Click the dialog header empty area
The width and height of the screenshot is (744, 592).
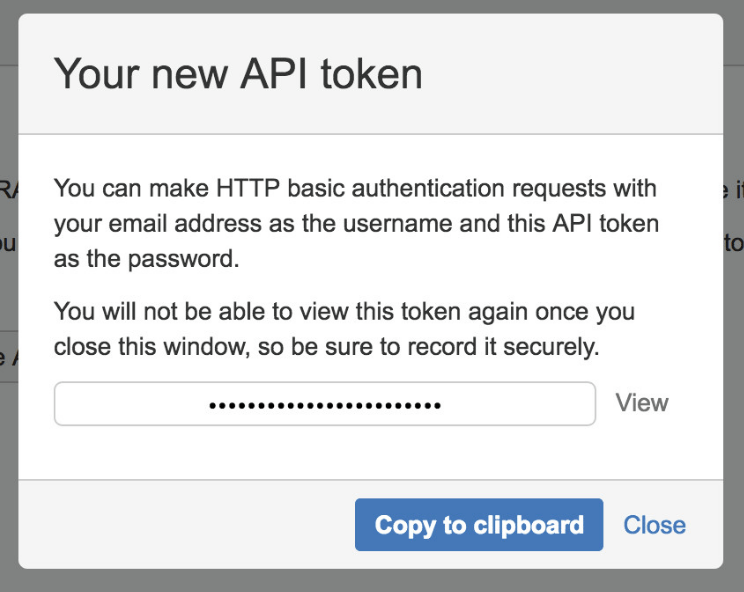pyautogui.click(x=569, y=74)
